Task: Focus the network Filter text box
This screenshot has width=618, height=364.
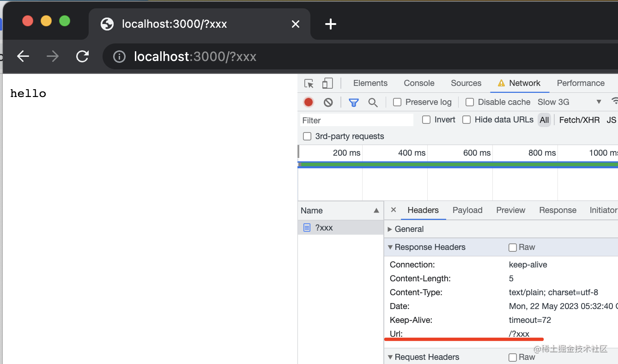Action: point(357,120)
